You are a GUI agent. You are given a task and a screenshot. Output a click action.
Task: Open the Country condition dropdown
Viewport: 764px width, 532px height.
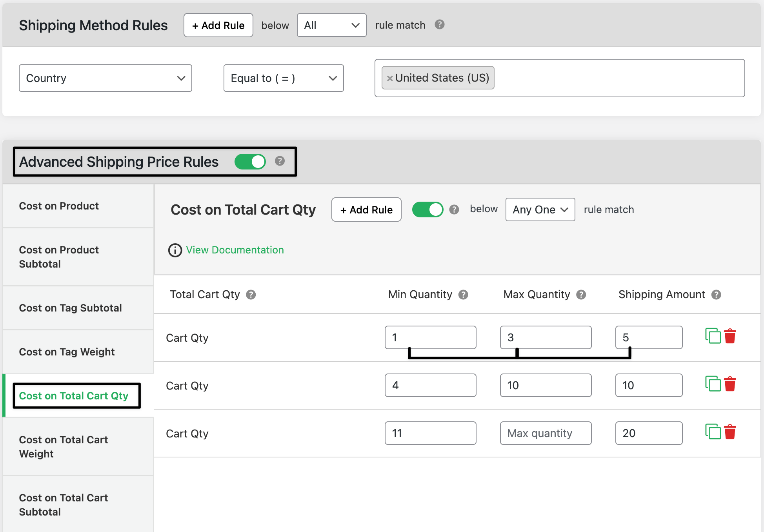[x=106, y=78]
